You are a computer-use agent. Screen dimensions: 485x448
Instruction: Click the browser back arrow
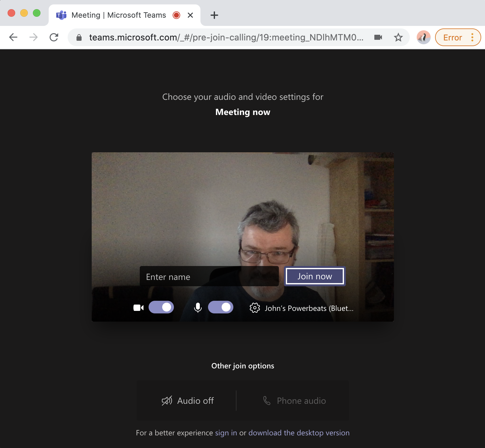tap(13, 37)
